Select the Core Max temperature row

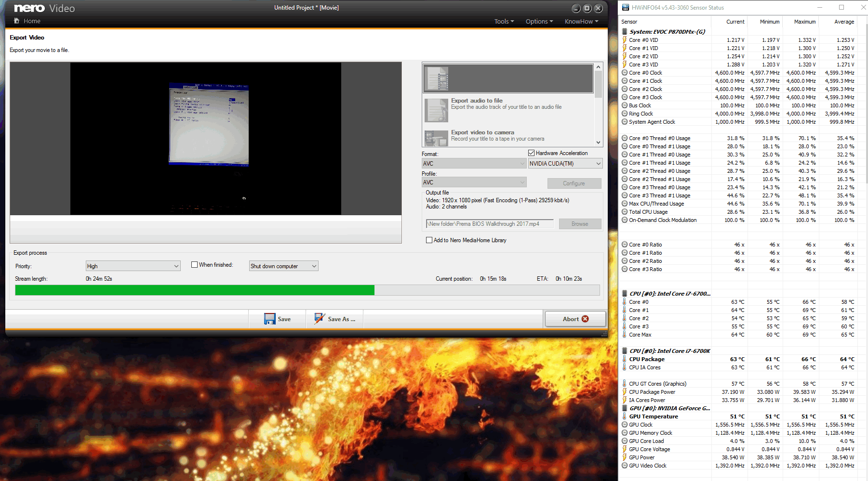tap(738, 335)
